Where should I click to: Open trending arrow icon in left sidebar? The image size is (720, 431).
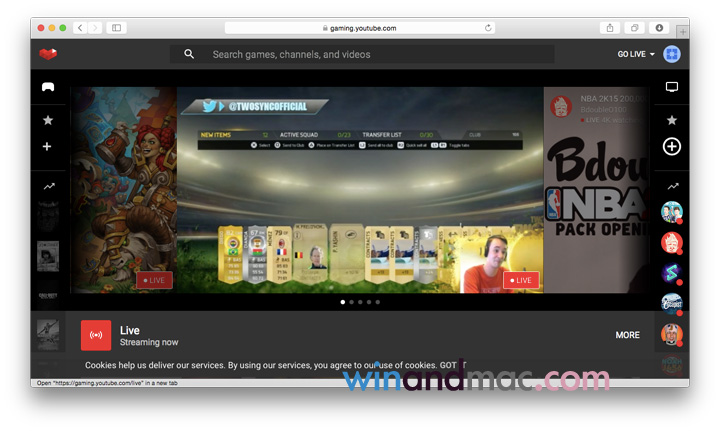(x=48, y=186)
